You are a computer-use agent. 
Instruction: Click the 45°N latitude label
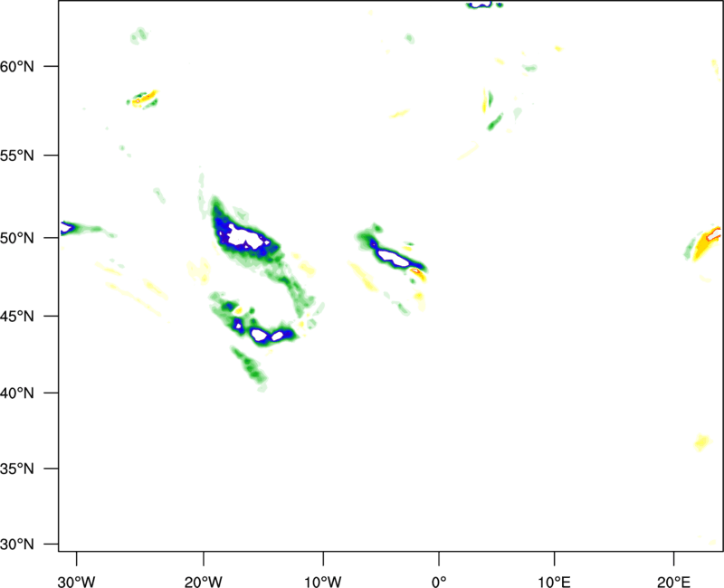[17, 317]
